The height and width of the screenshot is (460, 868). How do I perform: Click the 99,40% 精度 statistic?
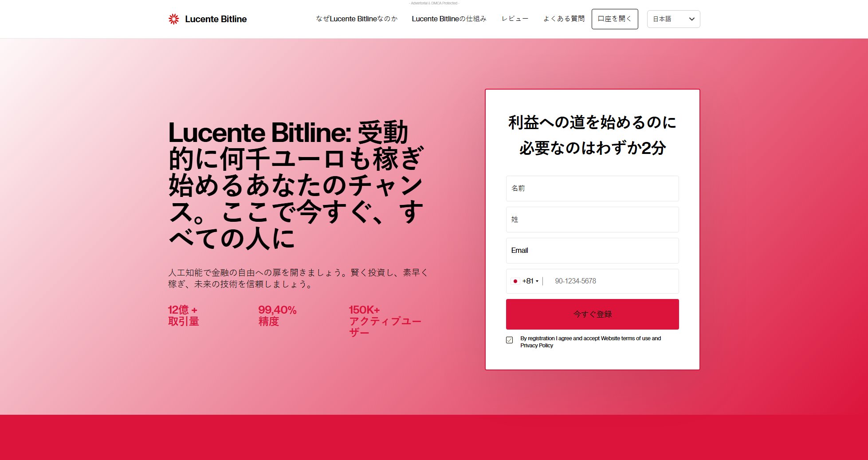pos(277,315)
